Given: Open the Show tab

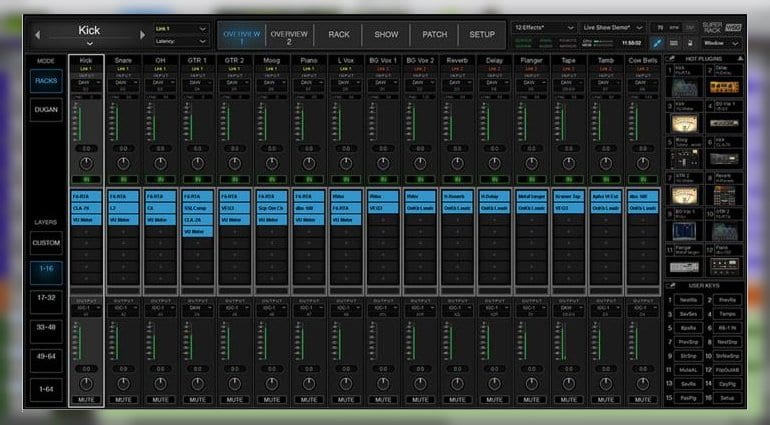Looking at the screenshot, I should pyautogui.click(x=386, y=35).
